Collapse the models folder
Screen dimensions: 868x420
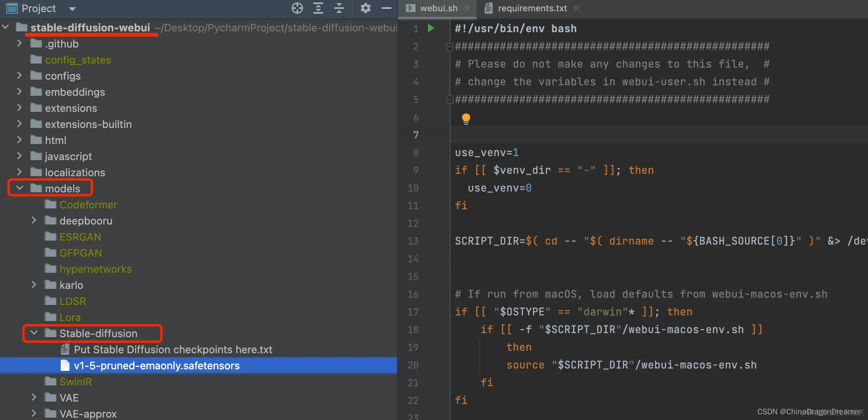pyautogui.click(x=19, y=188)
